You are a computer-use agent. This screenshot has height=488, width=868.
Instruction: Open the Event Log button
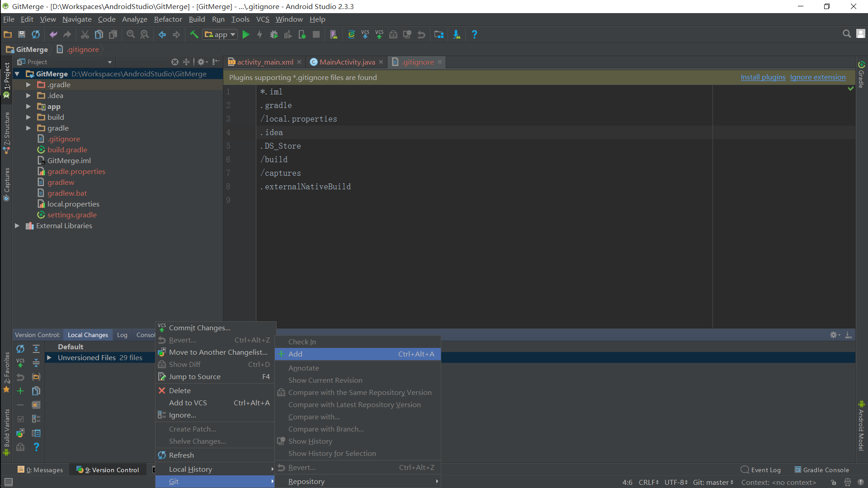coord(761,470)
